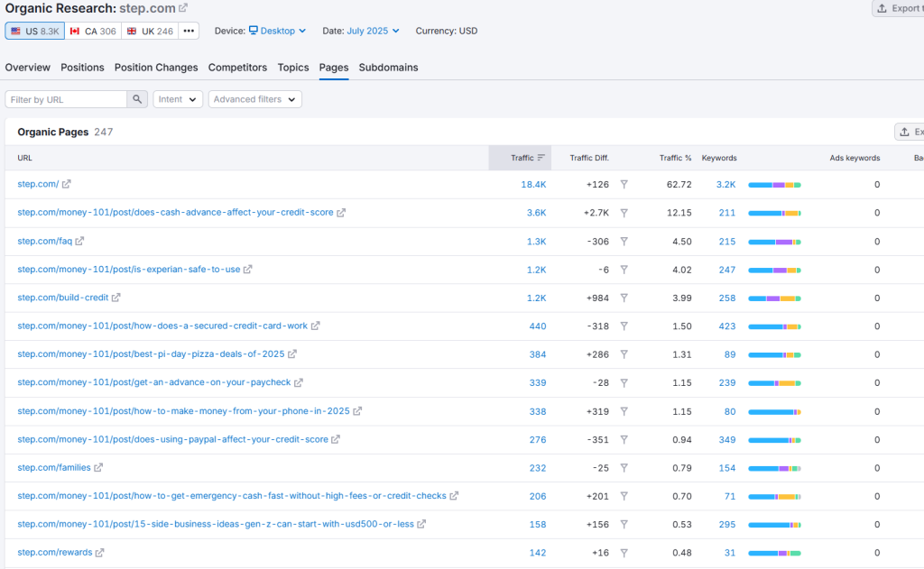Click external link icon next to step.com/build-credit

pyautogui.click(x=115, y=298)
